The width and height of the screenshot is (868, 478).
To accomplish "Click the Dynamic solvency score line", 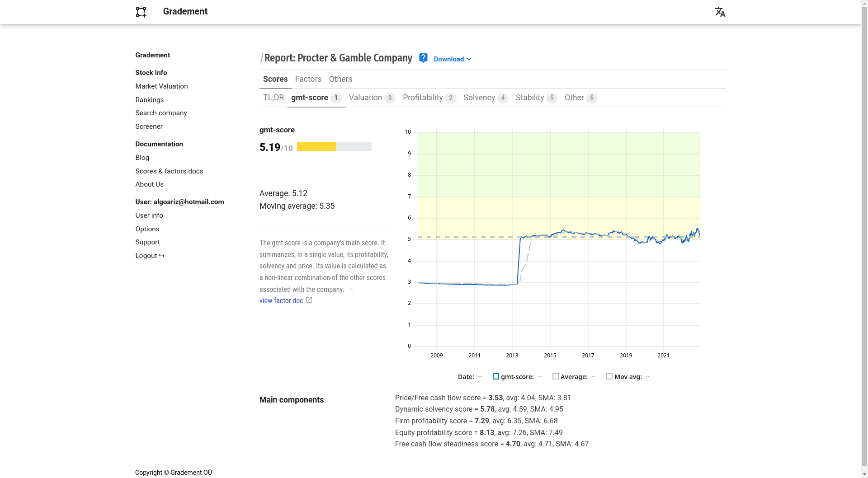I will [x=479, y=409].
